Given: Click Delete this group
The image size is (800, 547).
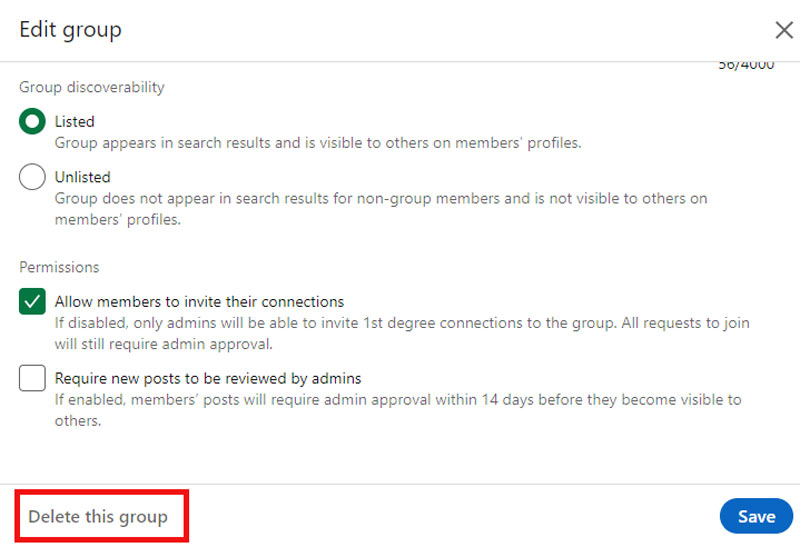Looking at the screenshot, I should click(98, 517).
